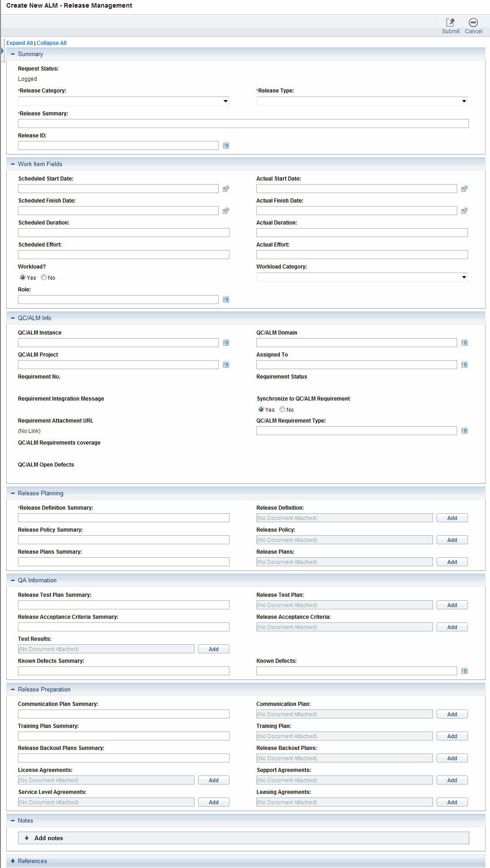Click Add button for License Agreements

point(213,780)
